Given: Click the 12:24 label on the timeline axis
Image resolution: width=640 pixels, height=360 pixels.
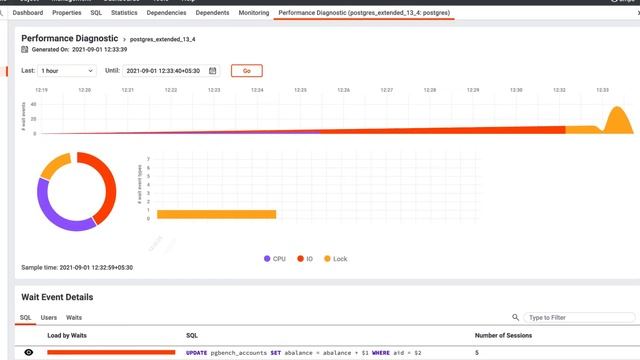Looking at the screenshot, I should tap(257, 90).
